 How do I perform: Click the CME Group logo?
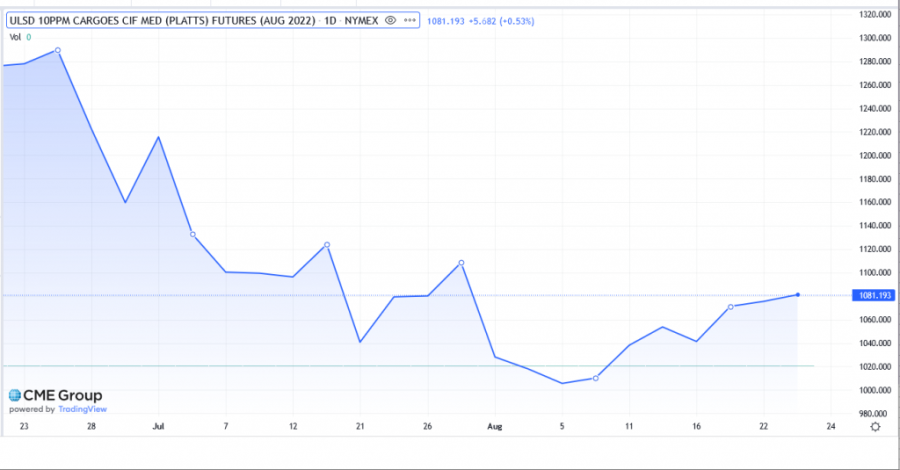(55, 396)
